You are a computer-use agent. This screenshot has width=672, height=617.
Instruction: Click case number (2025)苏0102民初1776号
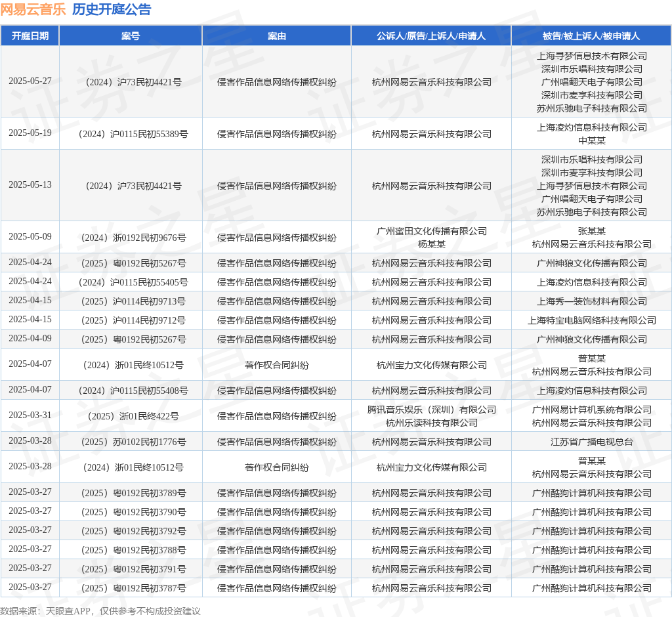pos(133,442)
